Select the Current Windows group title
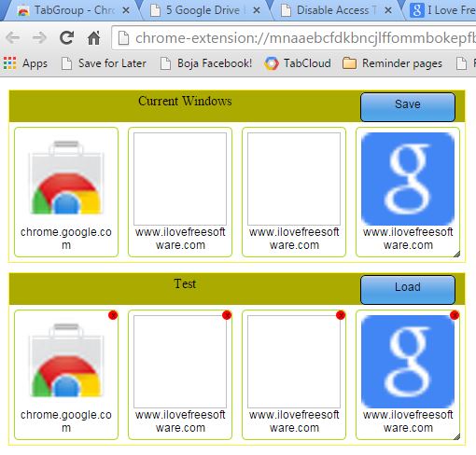The height and width of the screenshot is (455, 476). (185, 101)
